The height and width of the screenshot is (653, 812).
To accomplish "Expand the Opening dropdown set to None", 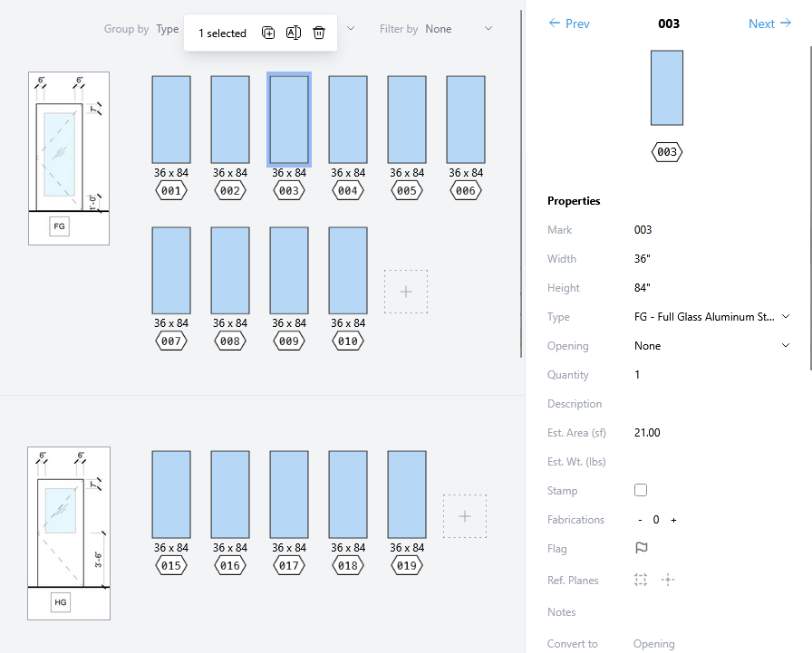I will click(711, 346).
